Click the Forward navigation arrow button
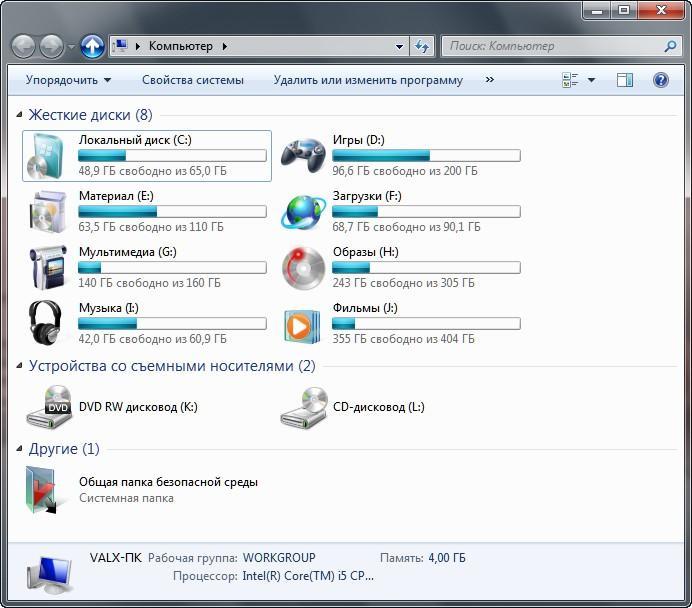The image size is (692, 608). coord(52,46)
